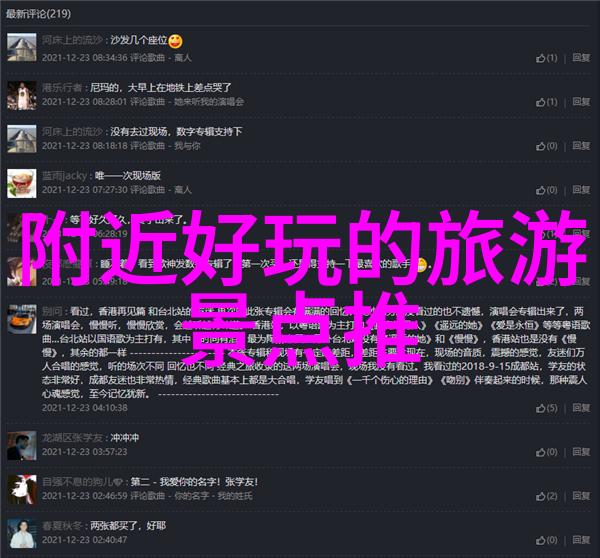Screen dimensions: 600x558
Task: Like the 大早上在地铁上差点哭了 comment
Action: 546,102
